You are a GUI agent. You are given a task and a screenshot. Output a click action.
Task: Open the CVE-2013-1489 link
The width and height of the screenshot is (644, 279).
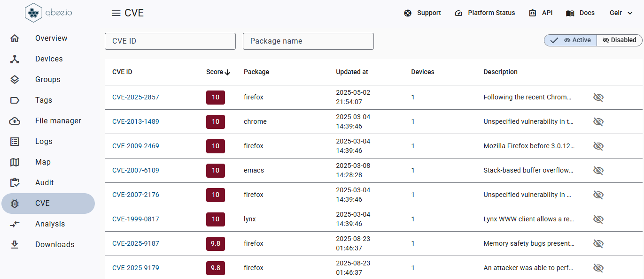[x=136, y=122]
